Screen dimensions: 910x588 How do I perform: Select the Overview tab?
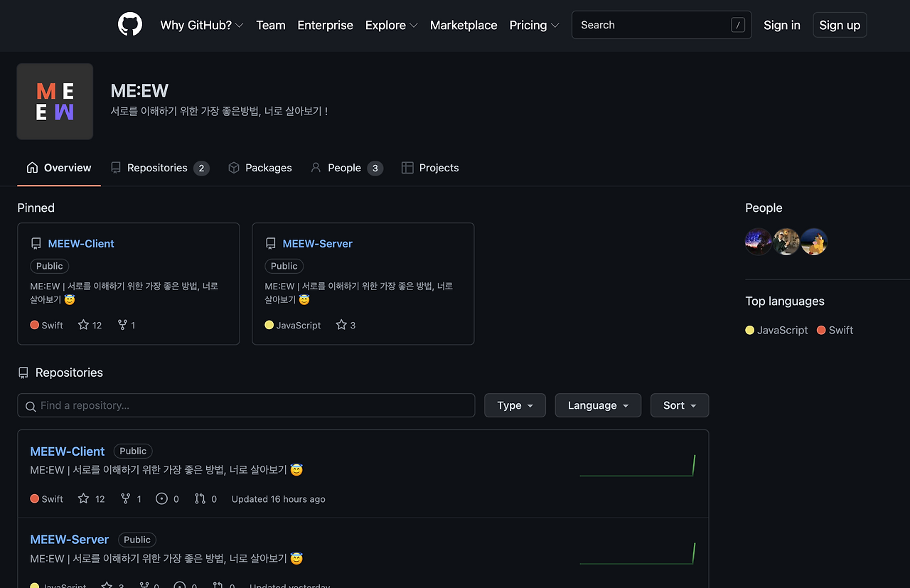59,168
